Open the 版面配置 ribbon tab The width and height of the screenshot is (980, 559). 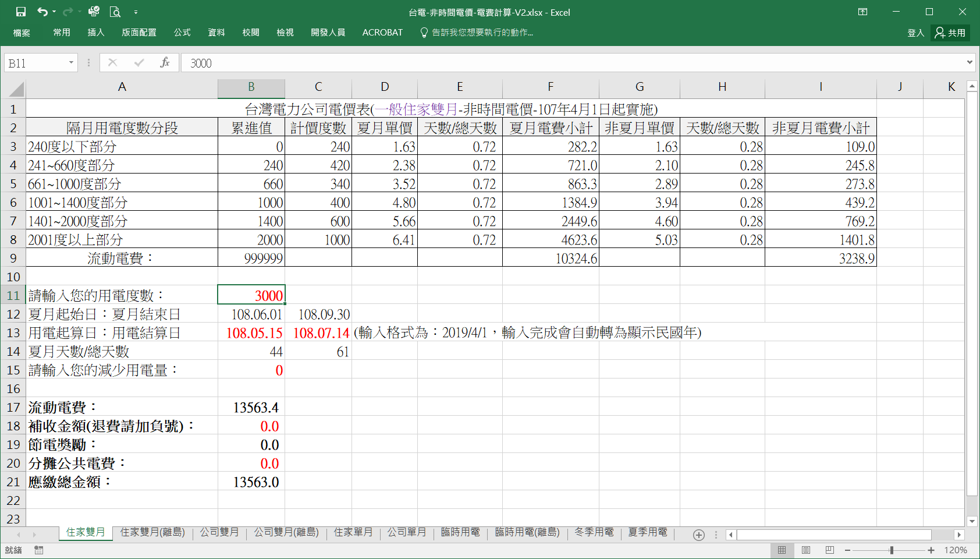coord(139,33)
